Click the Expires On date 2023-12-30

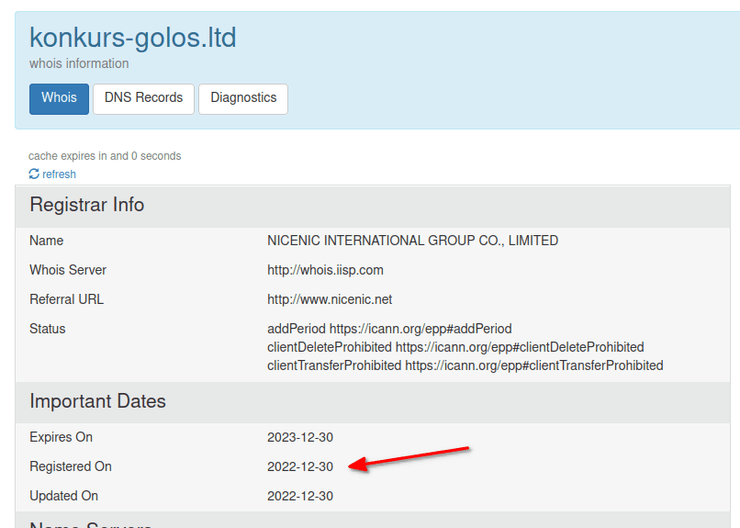pos(300,437)
